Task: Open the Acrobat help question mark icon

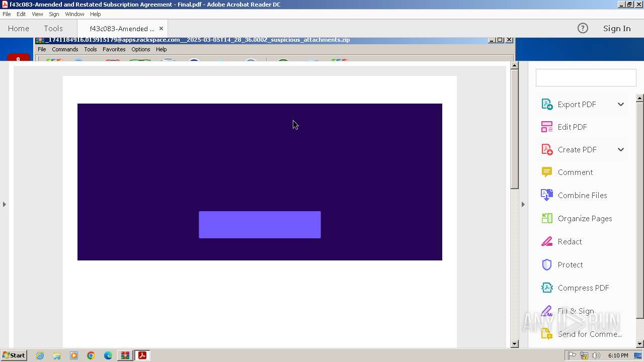Action: 583,28
